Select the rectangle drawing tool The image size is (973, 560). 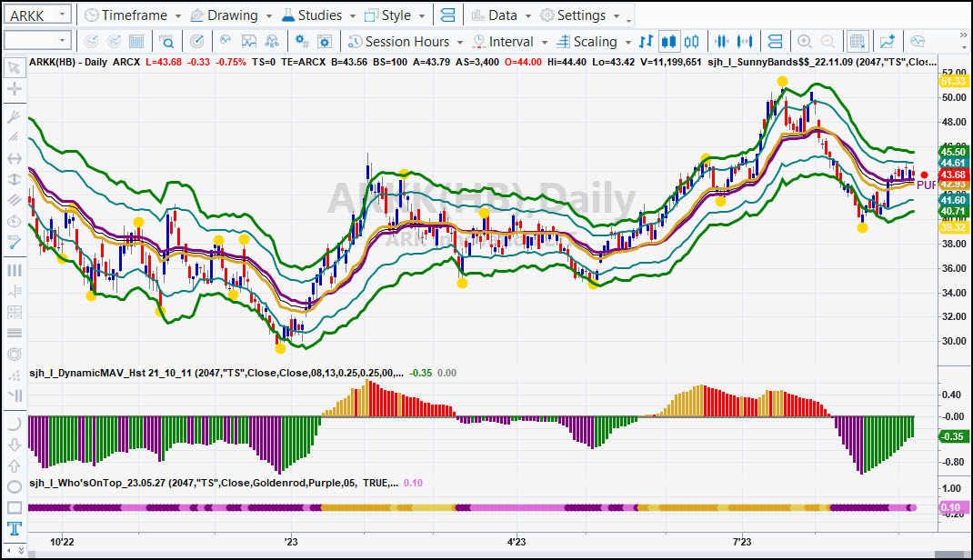coord(14,508)
